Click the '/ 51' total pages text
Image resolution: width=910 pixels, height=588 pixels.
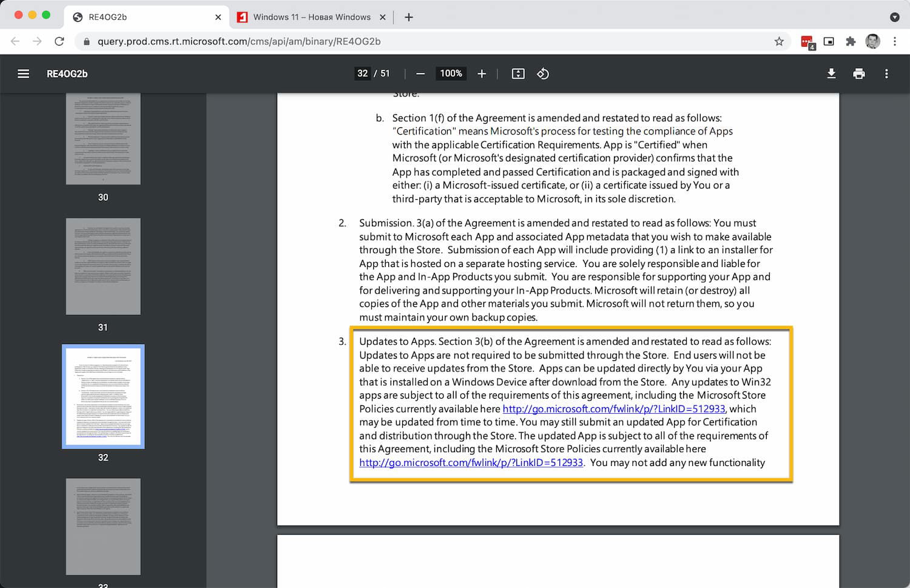pyautogui.click(x=382, y=73)
